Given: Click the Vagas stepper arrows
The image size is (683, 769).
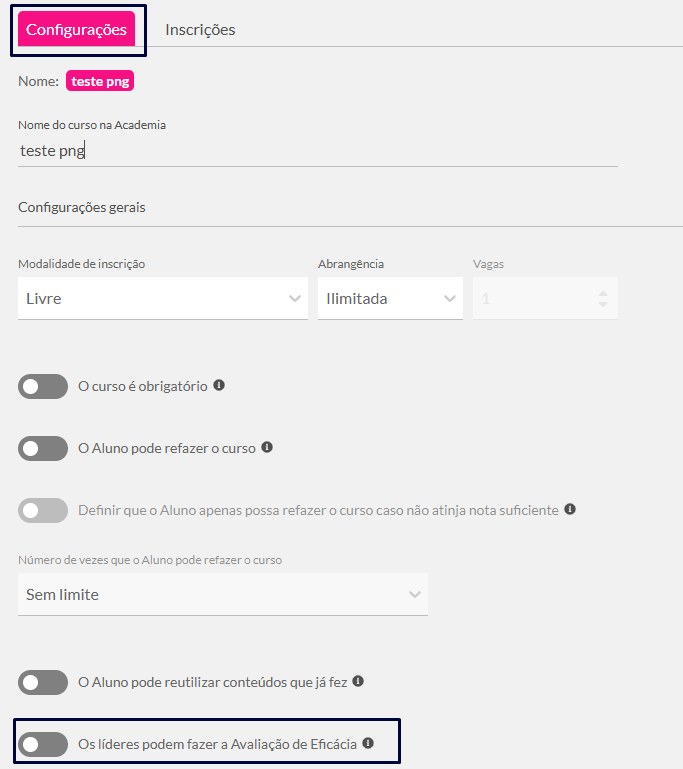Looking at the screenshot, I should (603, 299).
